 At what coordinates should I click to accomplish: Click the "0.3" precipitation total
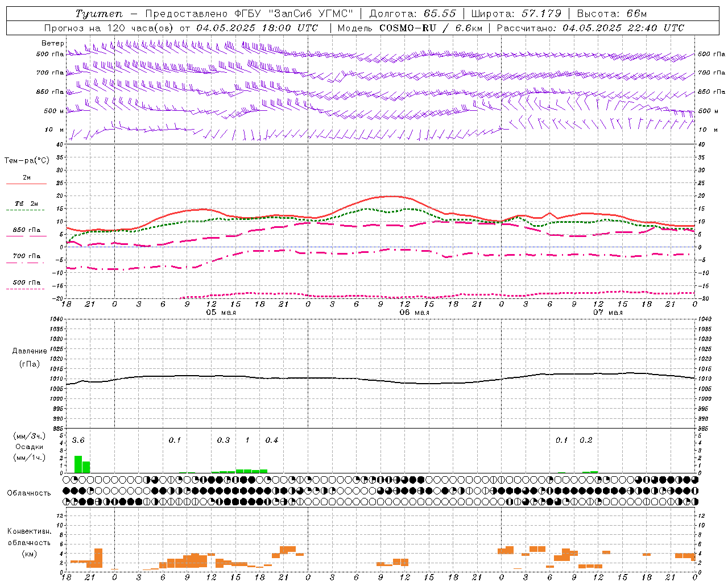[x=224, y=440]
